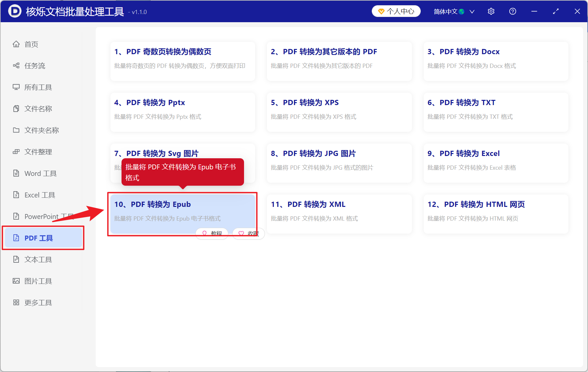Select the PDF 工具 sidebar item
This screenshot has width=588, height=372.
click(x=43, y=238)
